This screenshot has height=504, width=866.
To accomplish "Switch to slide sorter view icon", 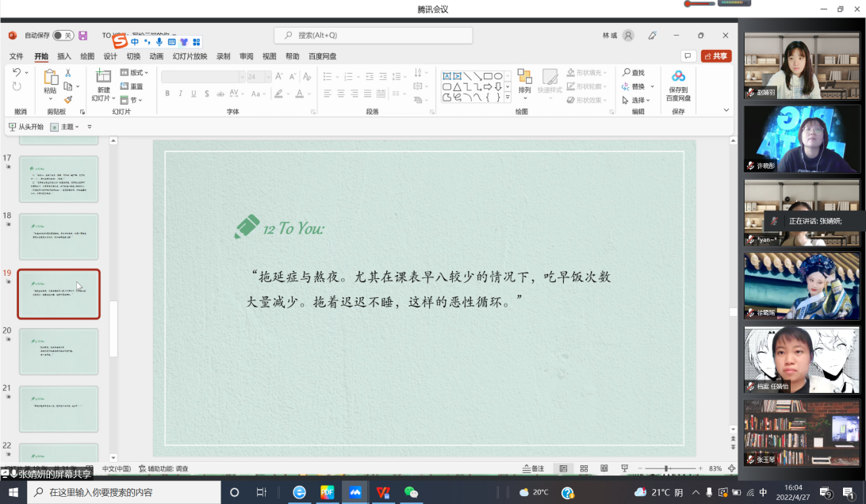I will (584, 469).
